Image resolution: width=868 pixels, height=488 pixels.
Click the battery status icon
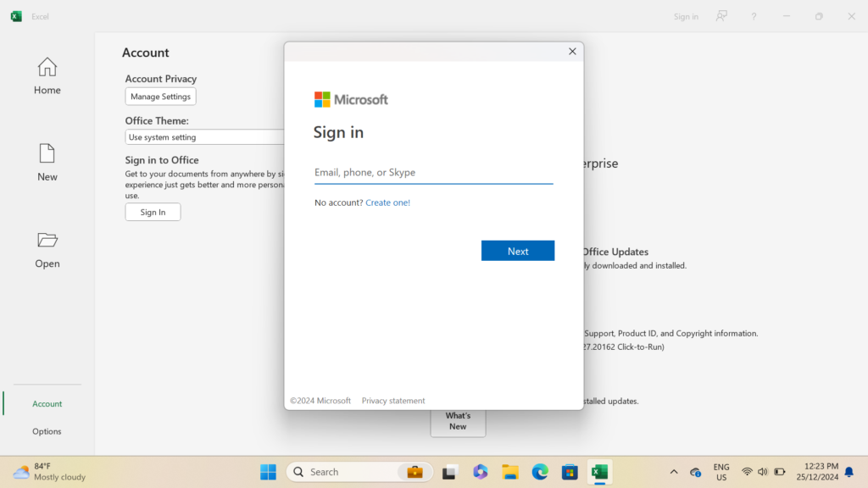tap(780, 472)
